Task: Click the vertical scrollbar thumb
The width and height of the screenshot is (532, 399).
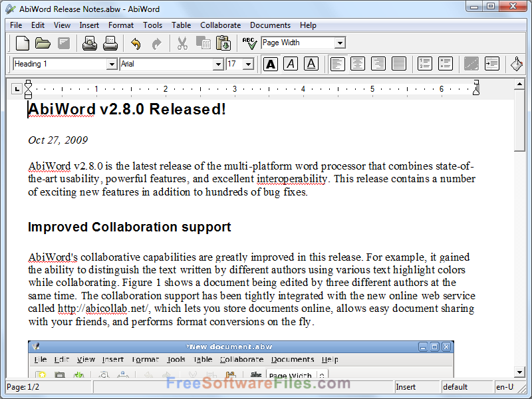Action: point(519,120)
